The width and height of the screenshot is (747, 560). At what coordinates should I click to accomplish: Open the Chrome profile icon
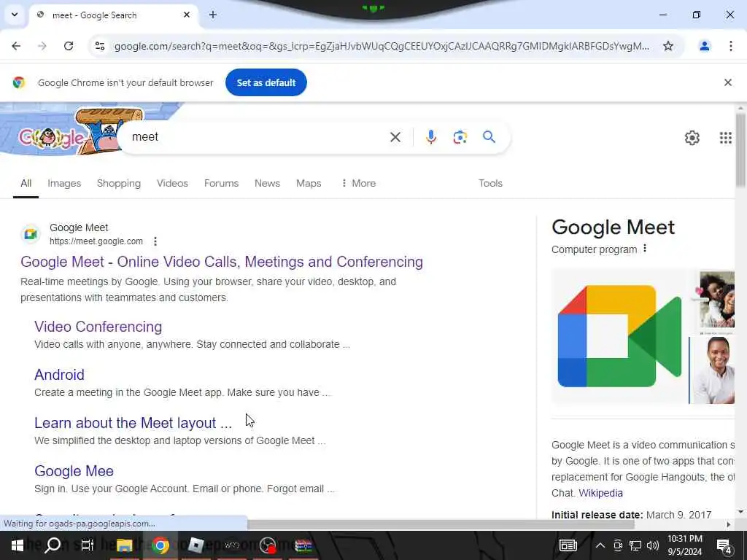pos(704,46)
